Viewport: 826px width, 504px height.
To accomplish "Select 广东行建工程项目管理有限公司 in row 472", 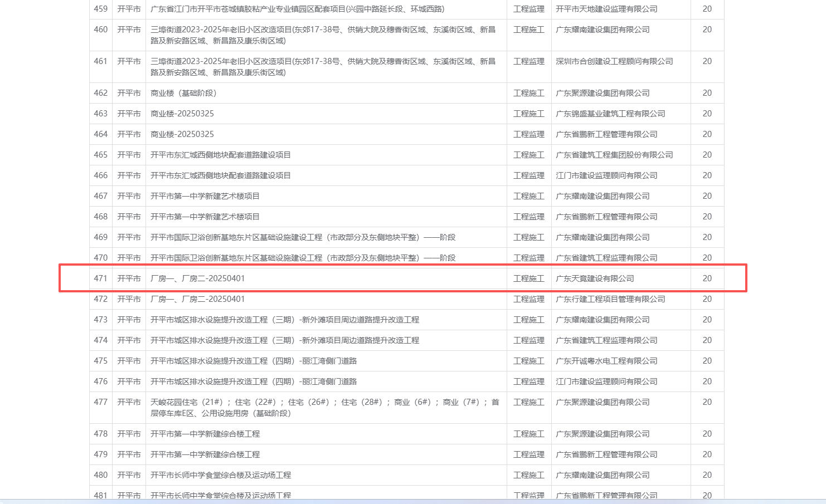I will pyautogui.click(x=610, y=299).
